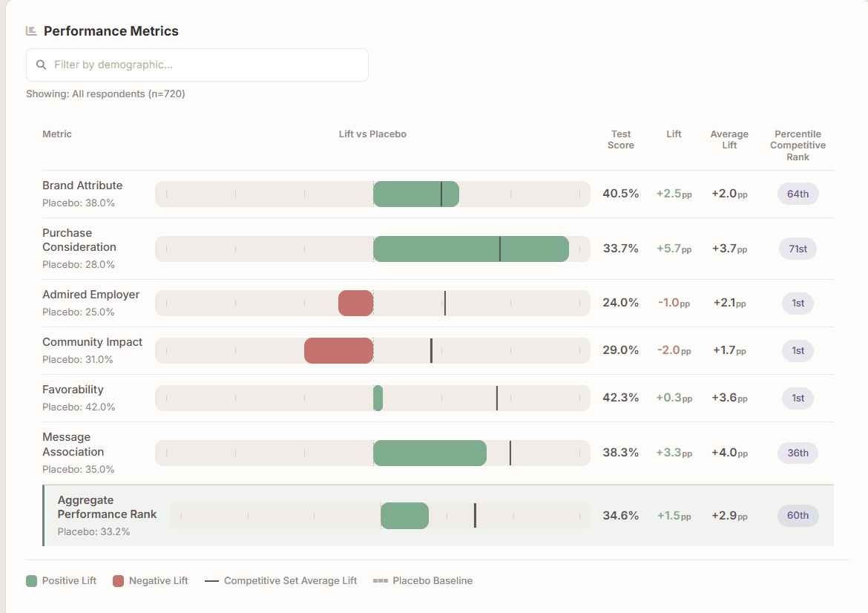Click the +0.3pp lift value
868x613 pixels.
point(674,398)
